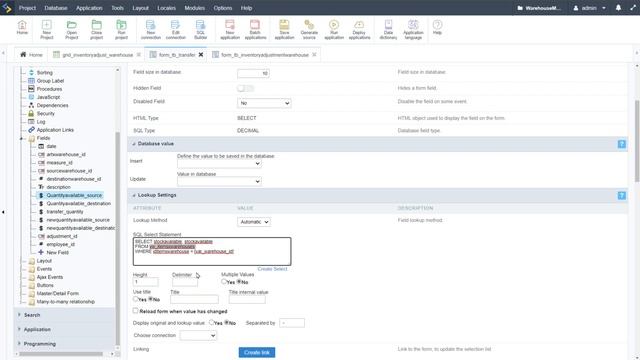Open Application Links in the sidebar tree
Screen dimensions: 640x360
55,130
